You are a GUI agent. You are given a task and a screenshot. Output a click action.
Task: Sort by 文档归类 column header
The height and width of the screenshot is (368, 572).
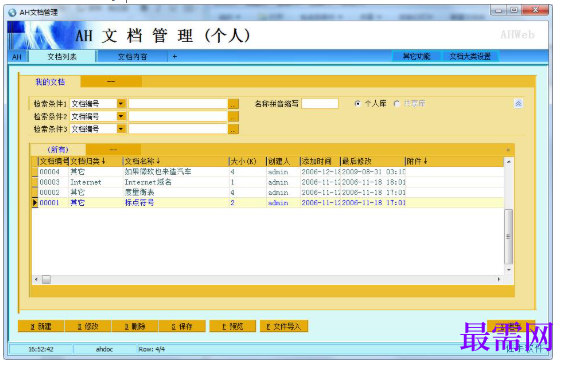(x=96, y=161)
